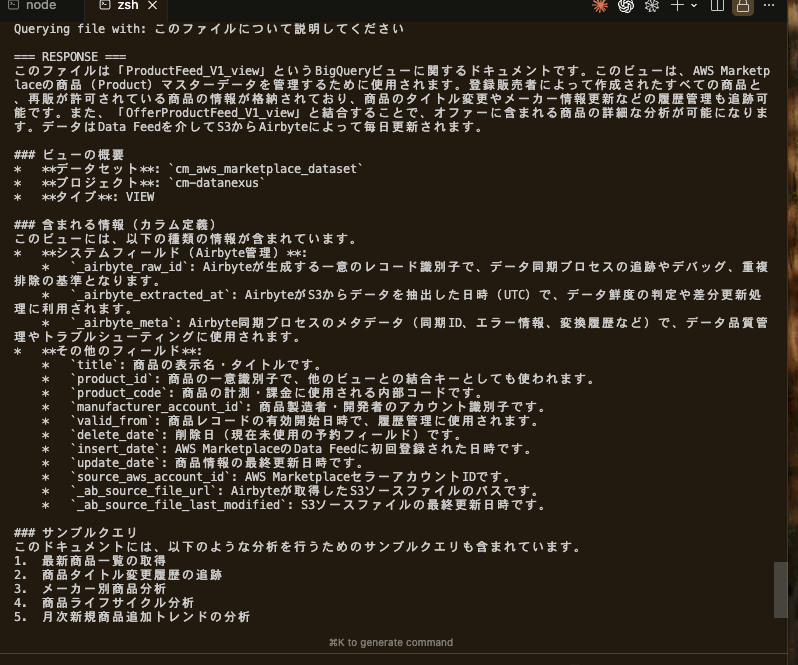The height and width of the screenshot is (665, 798).
Task: Click the 'Querying file with:' line
Action: click(x=209, y=28)
